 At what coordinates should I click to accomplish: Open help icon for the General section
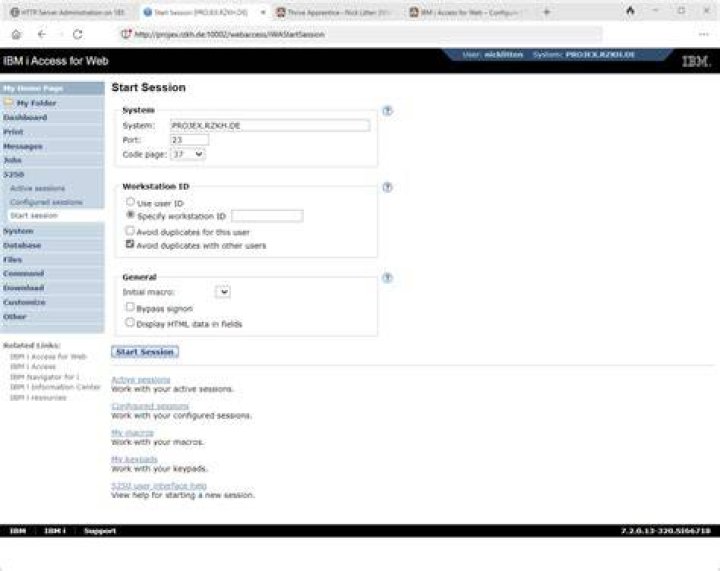pos(388,278)
